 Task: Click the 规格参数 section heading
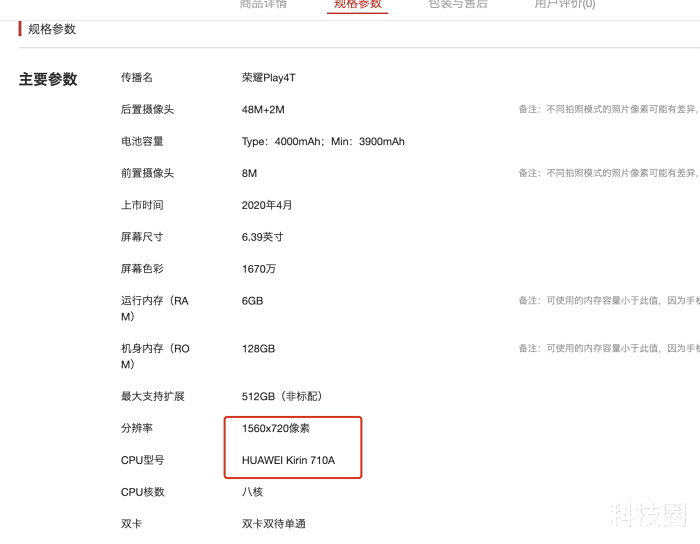coord(52,29)
